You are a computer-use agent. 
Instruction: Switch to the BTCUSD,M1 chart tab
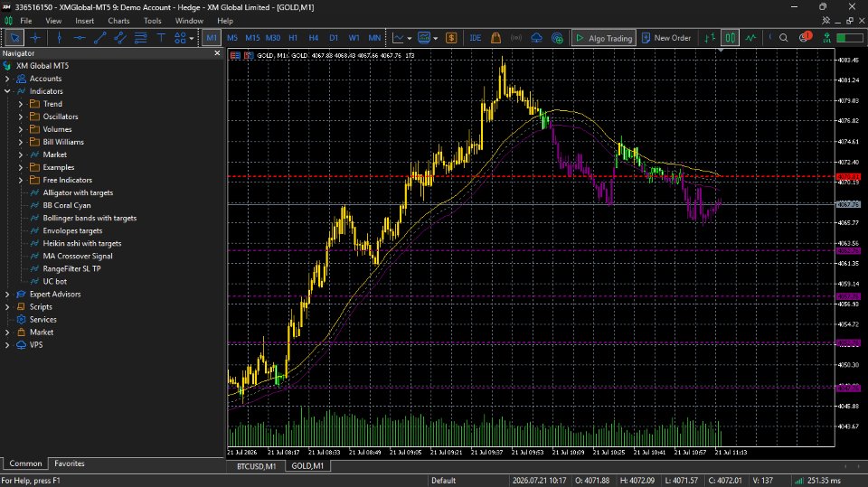pyautogui.click(x=256, y=466)
